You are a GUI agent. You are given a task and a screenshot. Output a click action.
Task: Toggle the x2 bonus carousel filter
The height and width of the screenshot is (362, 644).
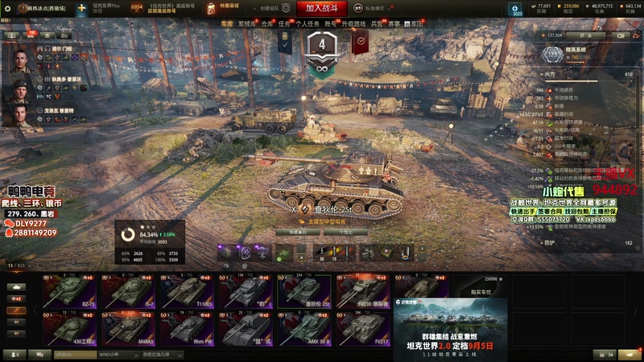click(16, 298)
